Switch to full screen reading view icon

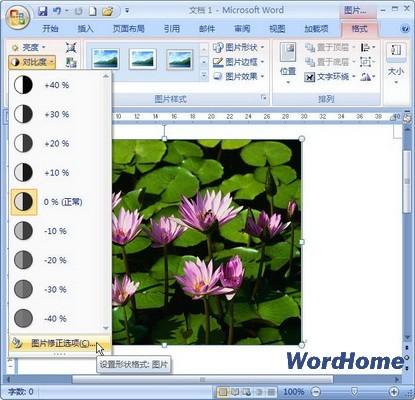[235, 392]
